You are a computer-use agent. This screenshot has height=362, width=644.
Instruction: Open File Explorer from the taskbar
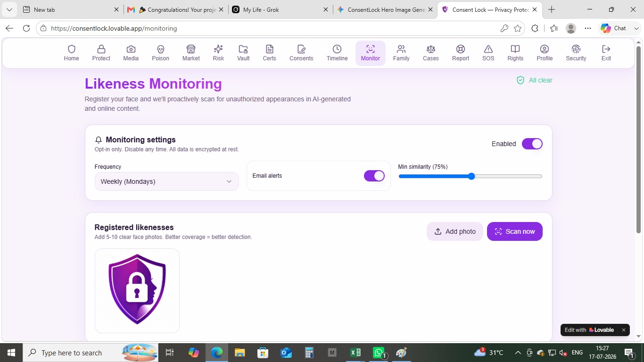[239, 353]
